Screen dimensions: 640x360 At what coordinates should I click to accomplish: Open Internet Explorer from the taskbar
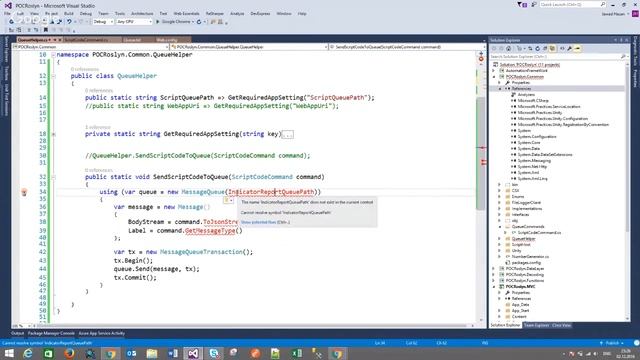point(28,353)
